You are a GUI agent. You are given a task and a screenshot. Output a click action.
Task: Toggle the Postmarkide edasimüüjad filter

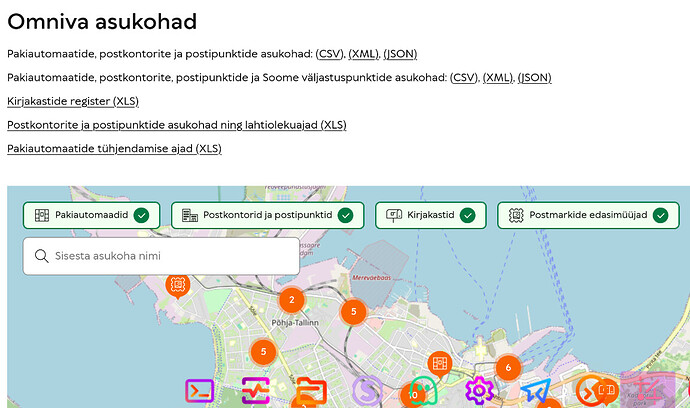tap(588, 215)
